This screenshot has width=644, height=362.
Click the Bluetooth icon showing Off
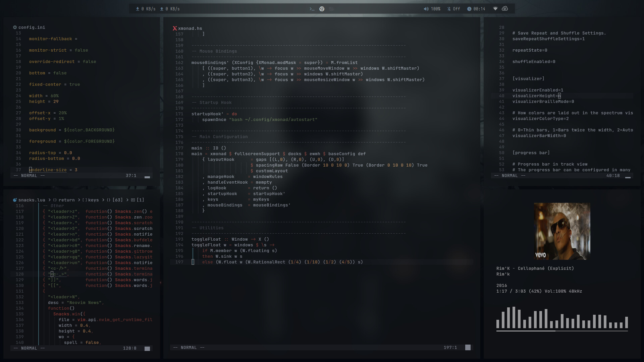pyautogui.click(x=449, y=9)
